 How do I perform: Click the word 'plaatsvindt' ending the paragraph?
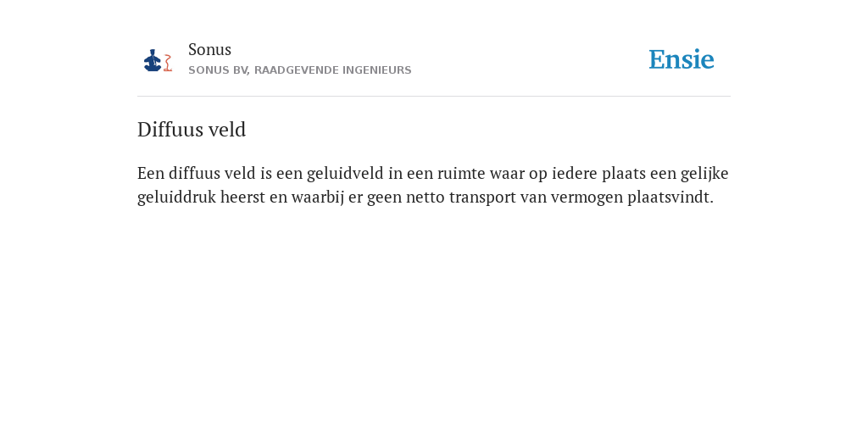click(x=669, y=197)
